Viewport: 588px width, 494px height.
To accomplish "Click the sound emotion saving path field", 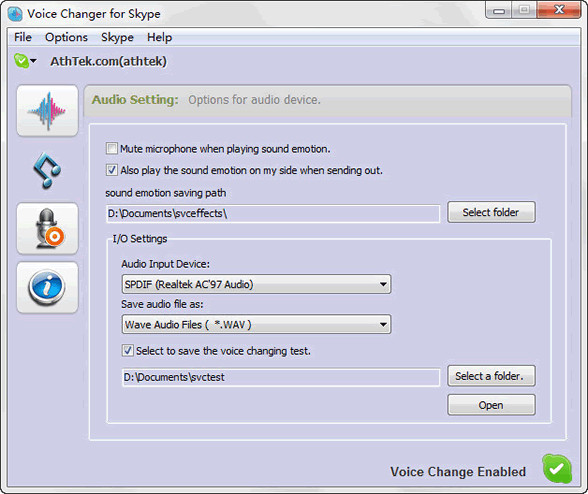I will click(273, 213).
